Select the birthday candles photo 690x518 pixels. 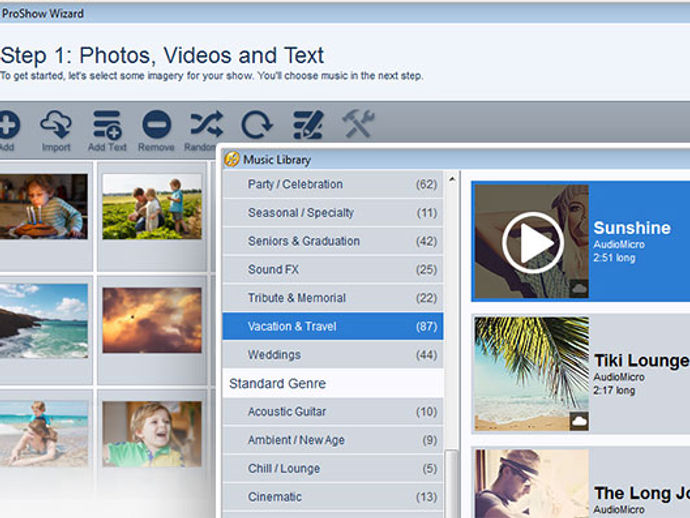coord(44,206)
